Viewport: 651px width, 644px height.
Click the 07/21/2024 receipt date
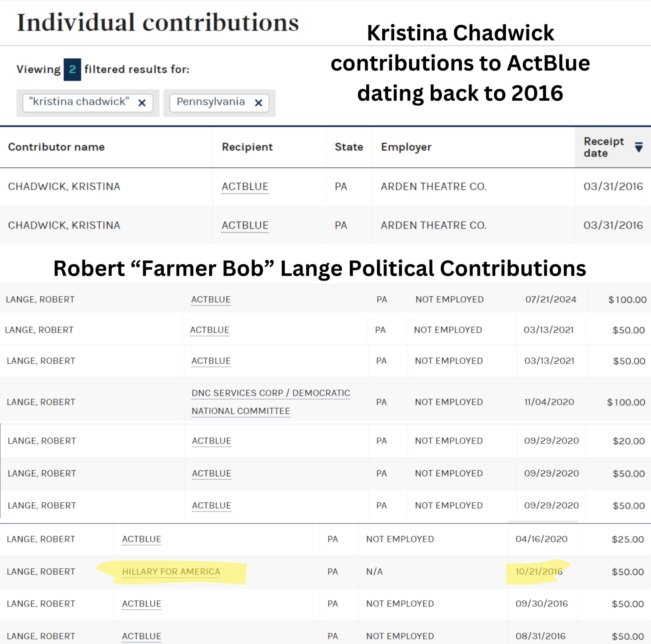tap(551, 300)
